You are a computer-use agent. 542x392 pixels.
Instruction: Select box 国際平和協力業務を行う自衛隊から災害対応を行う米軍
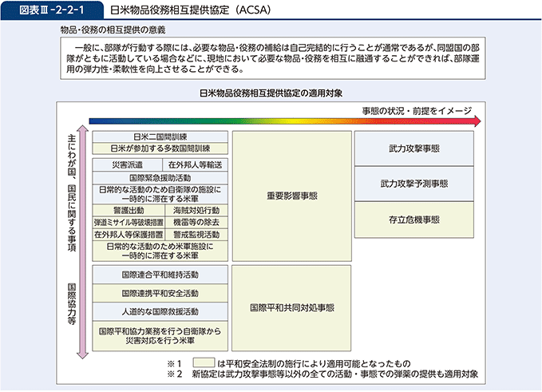coord(160,336)
